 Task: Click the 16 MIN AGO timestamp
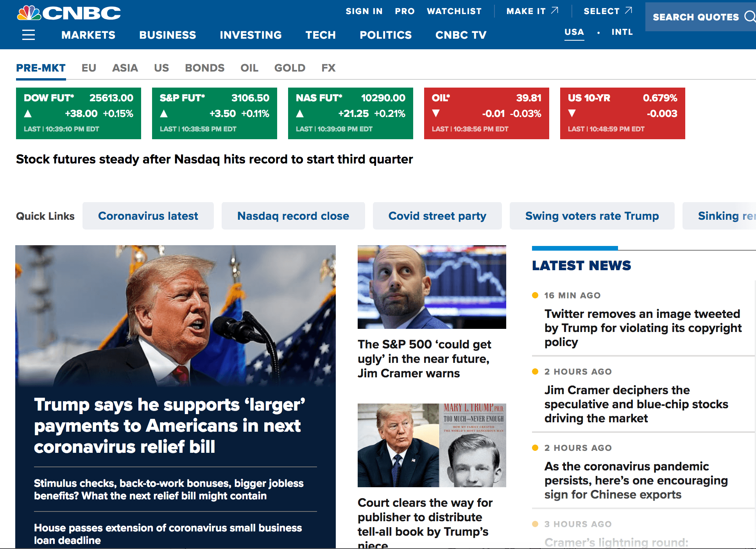point(572,296)
